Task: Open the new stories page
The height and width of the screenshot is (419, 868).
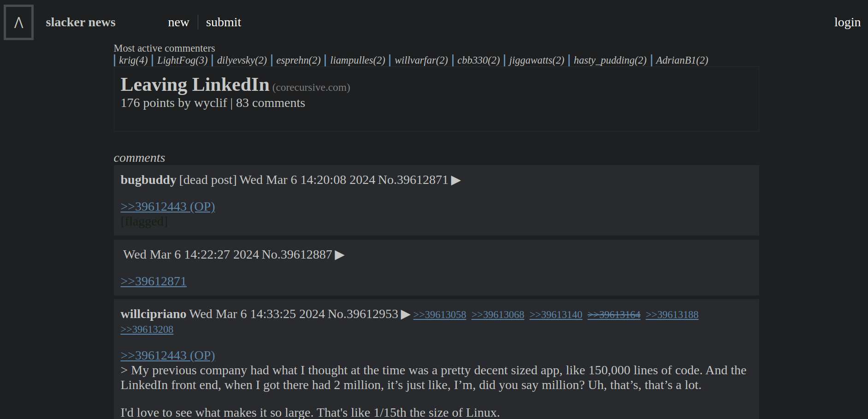Action: 178,22
